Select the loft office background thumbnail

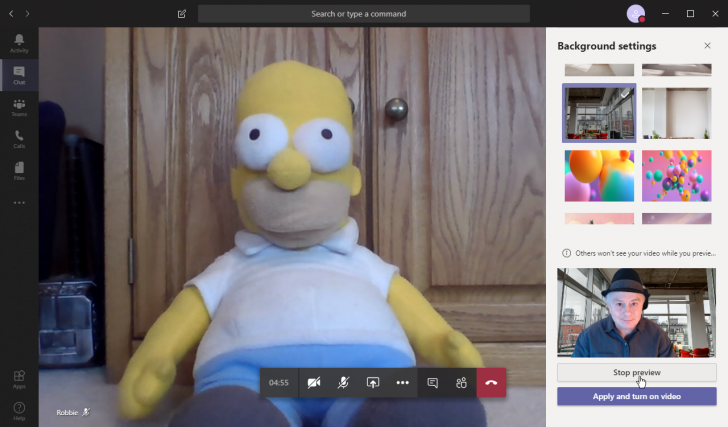[x=599, y=113]
